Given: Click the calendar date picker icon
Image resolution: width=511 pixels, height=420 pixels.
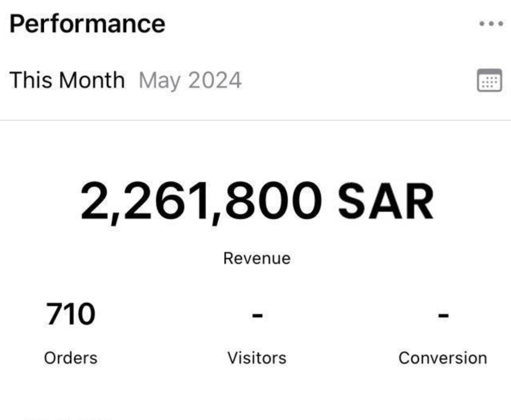Looking at the screenshot, I should [x=489, y=80].
